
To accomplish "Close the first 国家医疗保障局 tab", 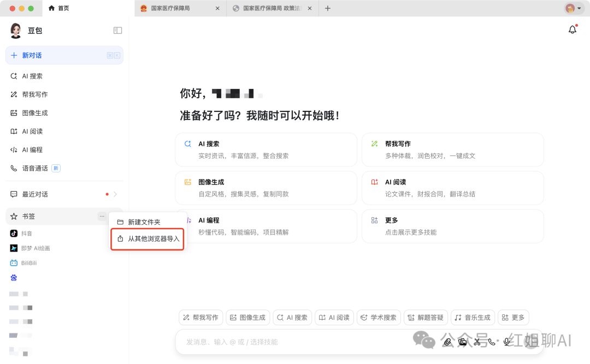I will coord(217,8).
